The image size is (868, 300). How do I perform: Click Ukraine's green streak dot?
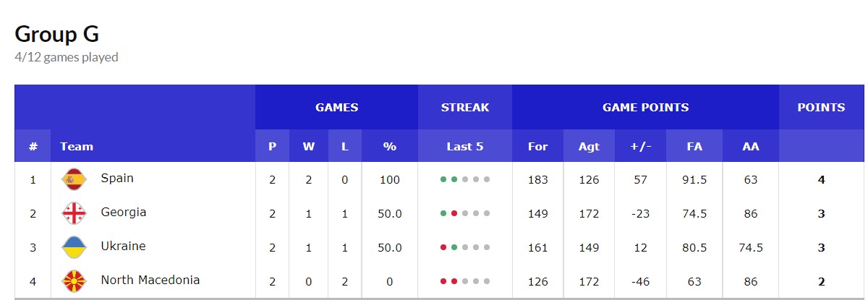tap(454, 247)
